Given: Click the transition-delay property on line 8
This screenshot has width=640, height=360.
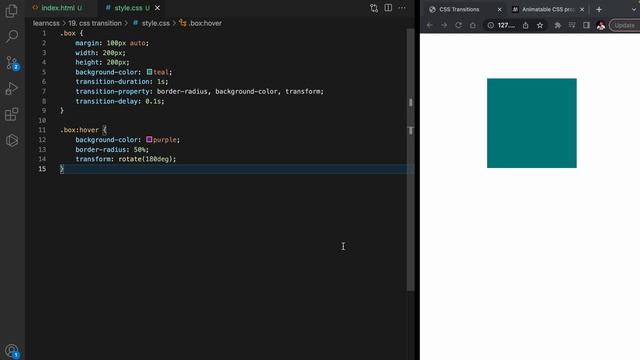Looking at the screenshot, I should (107, 101).
